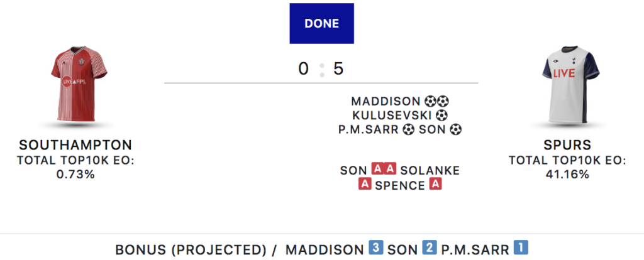Click Maddison's first goal ball icon
This screenshot has height=260, width=644.
coord(430,101)
